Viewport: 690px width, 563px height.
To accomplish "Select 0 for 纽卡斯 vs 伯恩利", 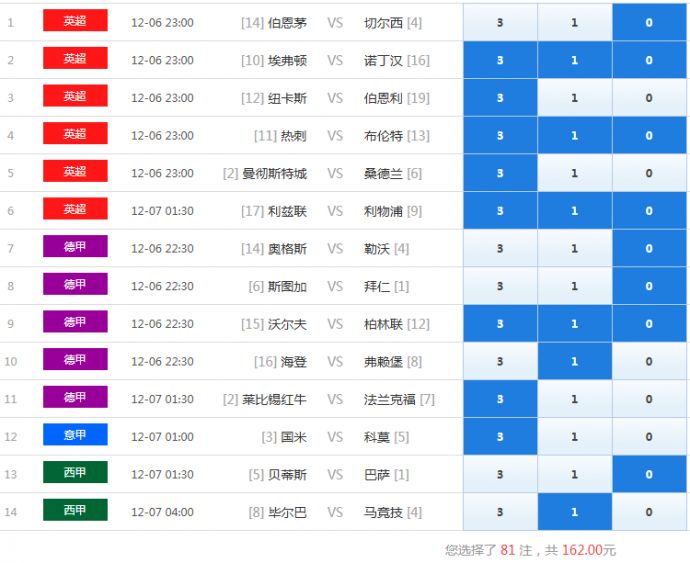I will (x=649, y=98).
